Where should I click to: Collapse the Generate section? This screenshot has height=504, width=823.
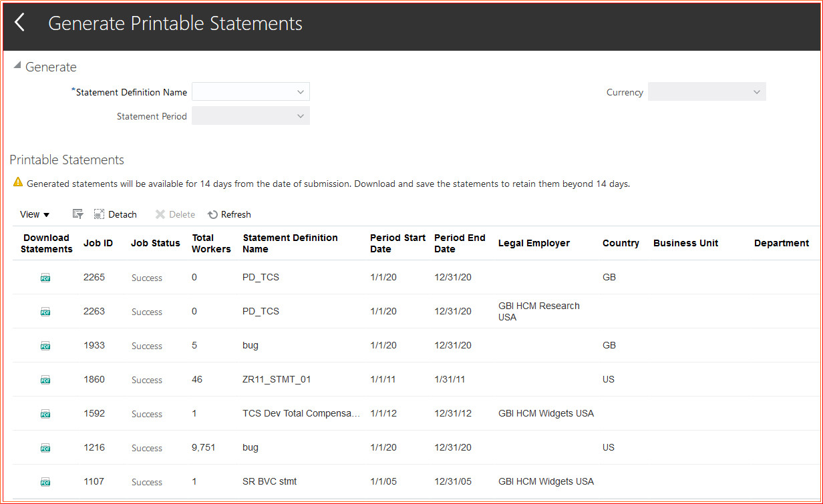click(17, 65)
